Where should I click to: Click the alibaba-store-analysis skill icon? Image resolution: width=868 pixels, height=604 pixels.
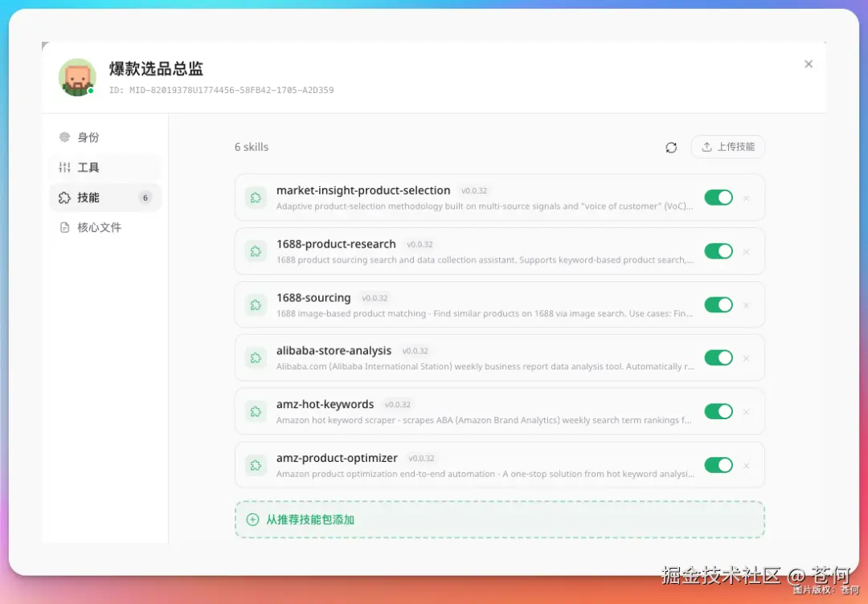(256, 358)
